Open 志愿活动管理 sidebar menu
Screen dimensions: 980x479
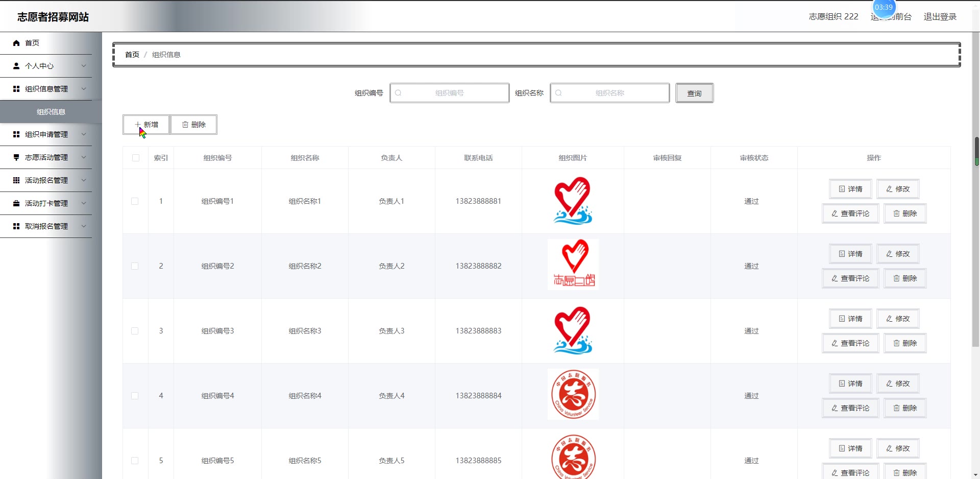[x=46, y=157]
